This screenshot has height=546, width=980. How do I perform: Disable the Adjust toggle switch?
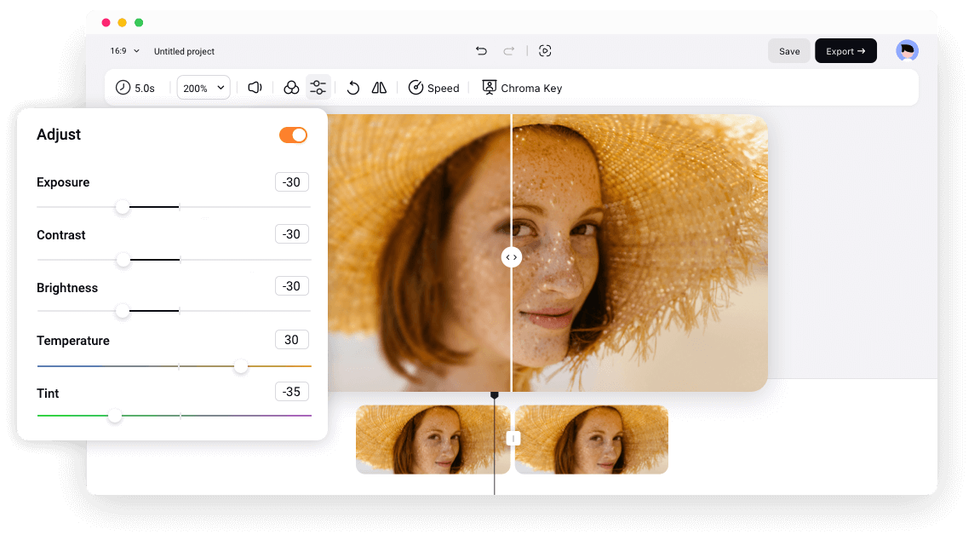coord(293,135)
